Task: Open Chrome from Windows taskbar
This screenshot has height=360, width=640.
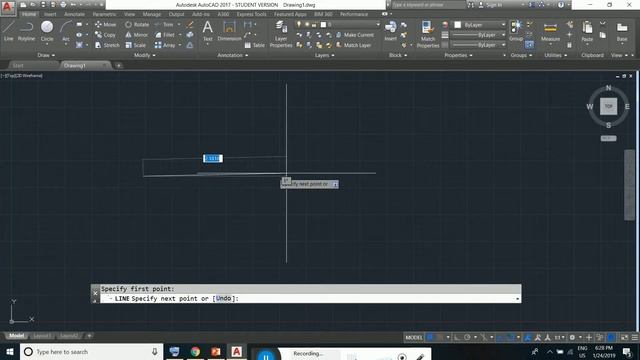Action: (x=195, y=351)
